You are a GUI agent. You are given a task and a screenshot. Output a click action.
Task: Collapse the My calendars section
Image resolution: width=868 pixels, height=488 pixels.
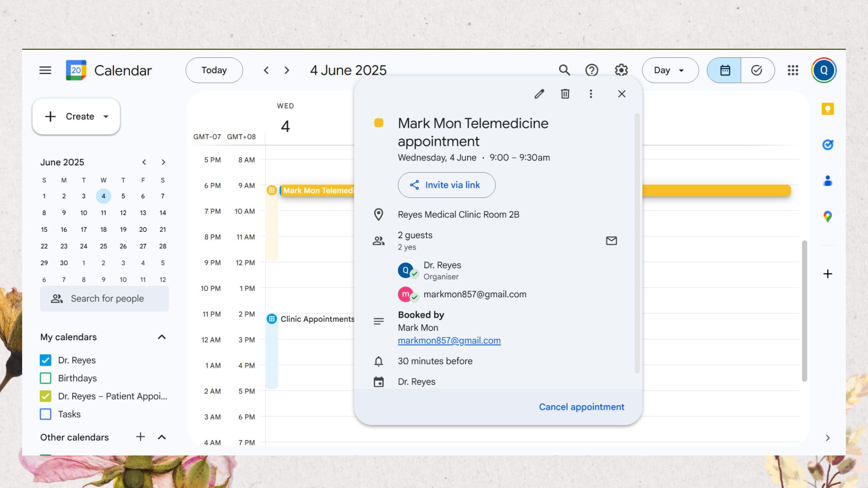coord(162,337)
